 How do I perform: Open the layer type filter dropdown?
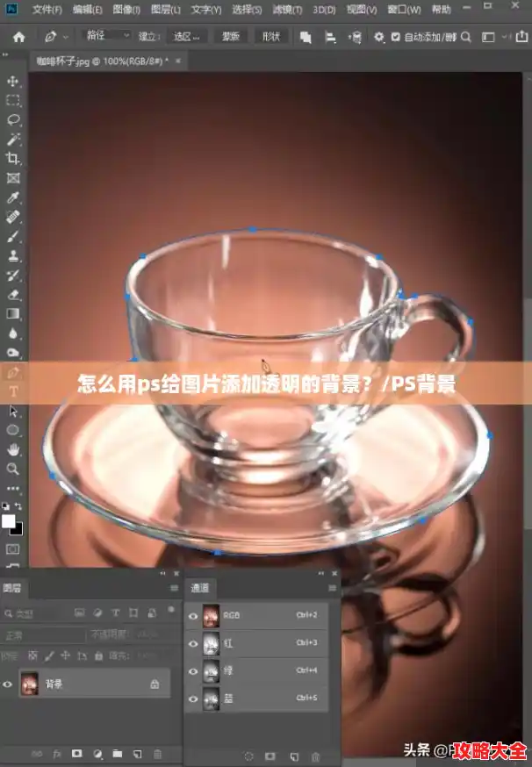pyautogui.click(x=34, y=613)
